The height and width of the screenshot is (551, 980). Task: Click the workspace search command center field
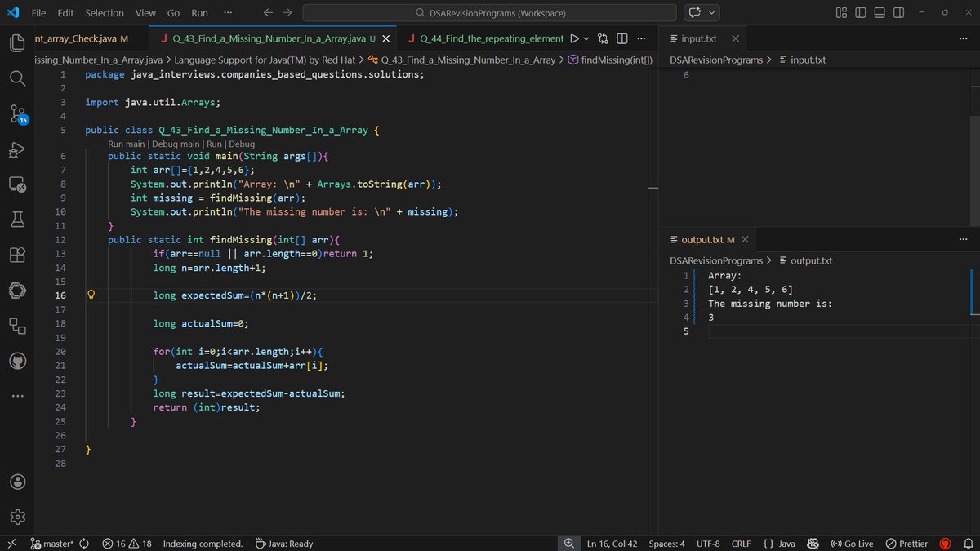[489, 13]
